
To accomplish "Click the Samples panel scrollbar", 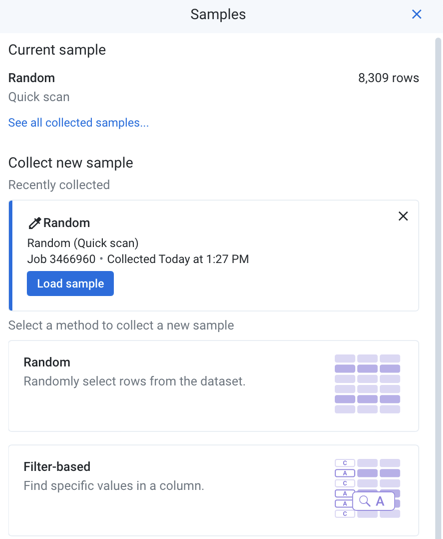I will tap(438, 288).
